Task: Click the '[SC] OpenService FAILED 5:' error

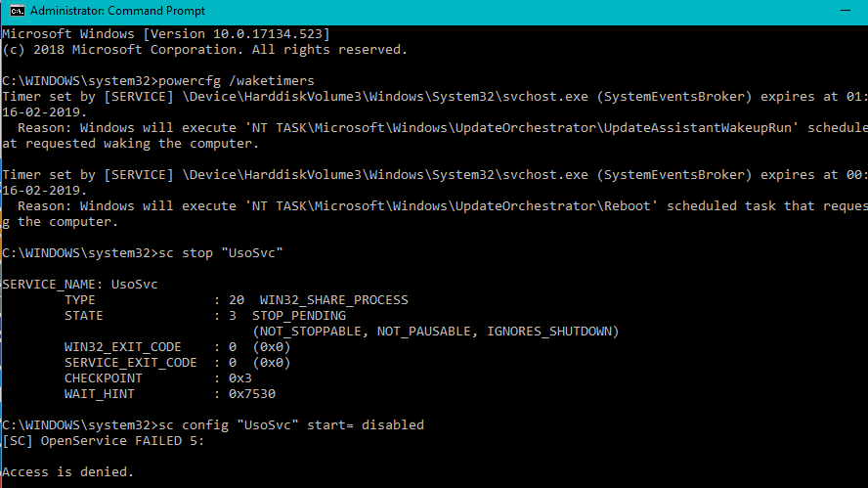Action: coord(103,441)
